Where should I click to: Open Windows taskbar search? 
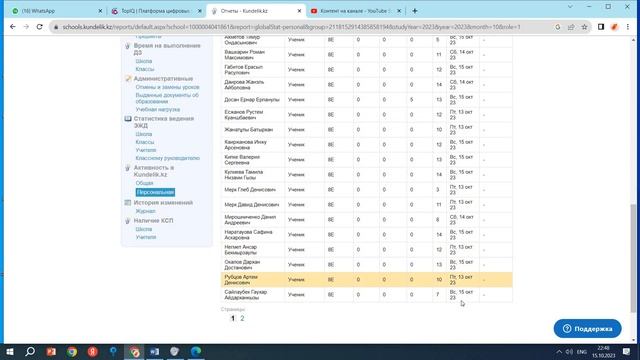coord(30,351)
